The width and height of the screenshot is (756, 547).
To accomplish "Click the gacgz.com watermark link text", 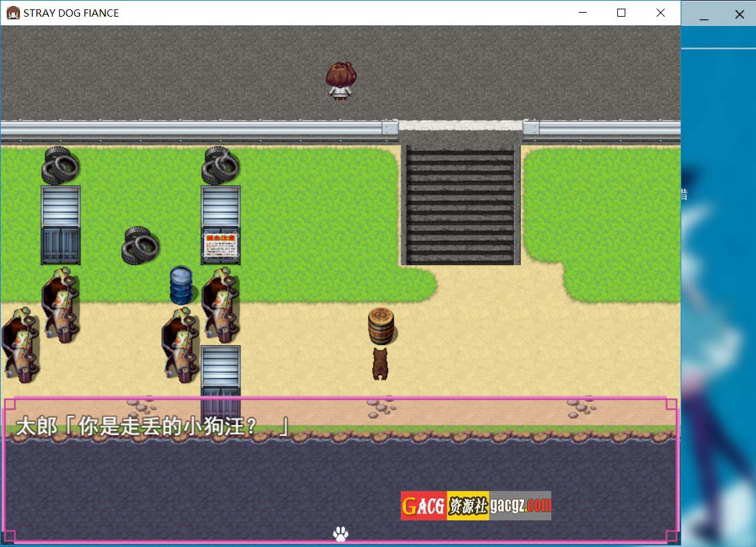I will pos(520,506).
